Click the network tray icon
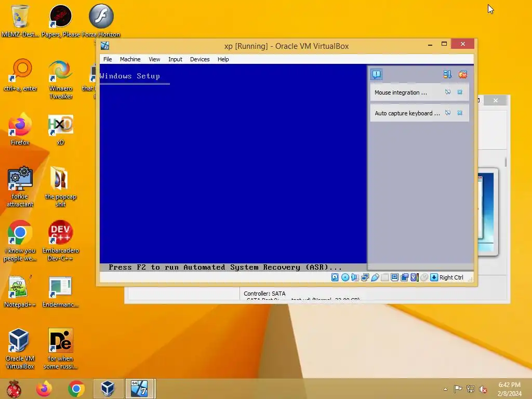This screenshot has width=532, height=399. coord(471,389)
